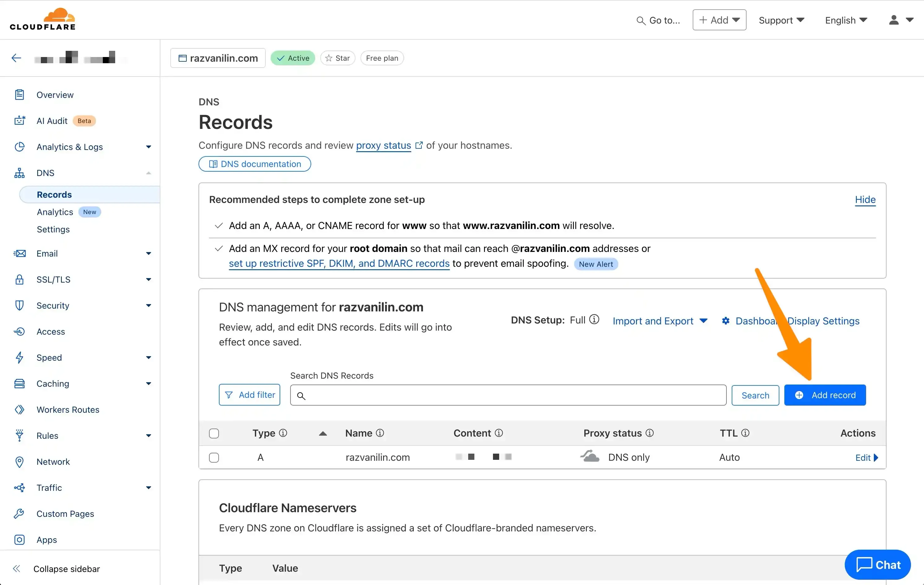The height and width of the screenshot is (585, 924).
Task: Click the info icon beside Proxy status header
Action: click(x=650, y=433)
